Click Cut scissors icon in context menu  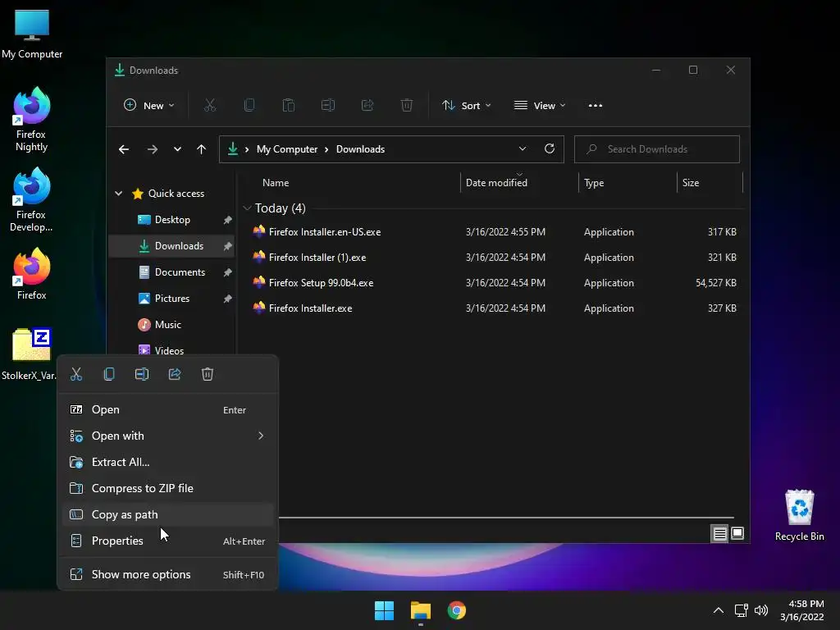76,374
